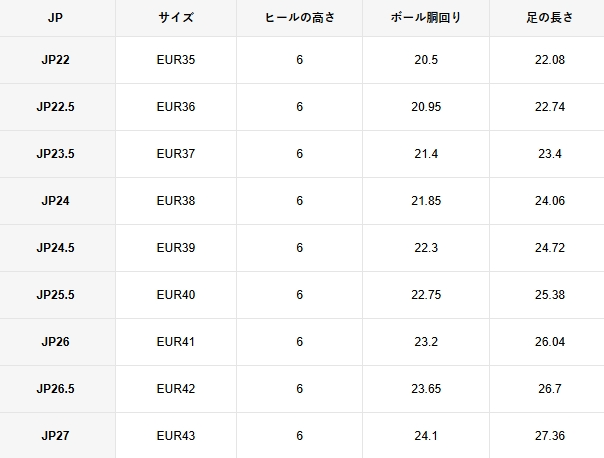Click the 24.06 foot length value
Viewport: 604px width, 458px height.
click(x=550, y=201)
